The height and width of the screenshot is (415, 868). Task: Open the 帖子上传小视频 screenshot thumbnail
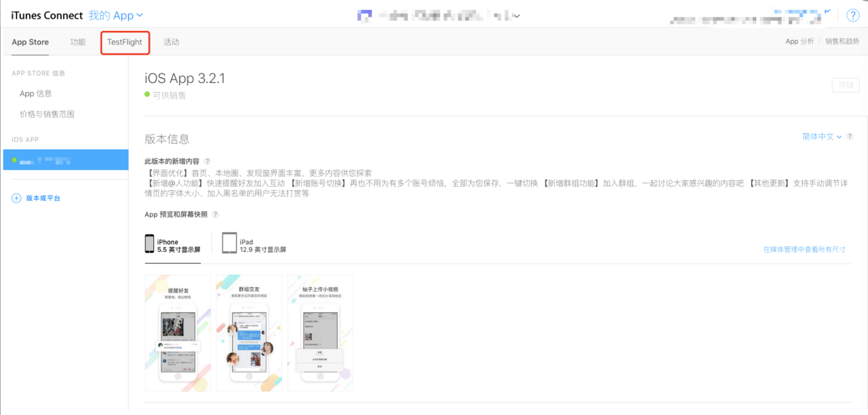click(320, 333)
